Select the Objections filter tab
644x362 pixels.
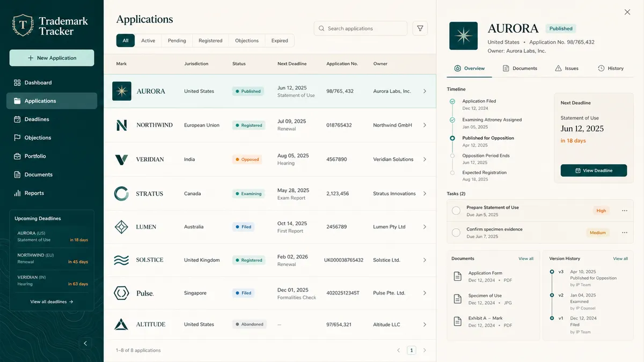tap(247, 41)
